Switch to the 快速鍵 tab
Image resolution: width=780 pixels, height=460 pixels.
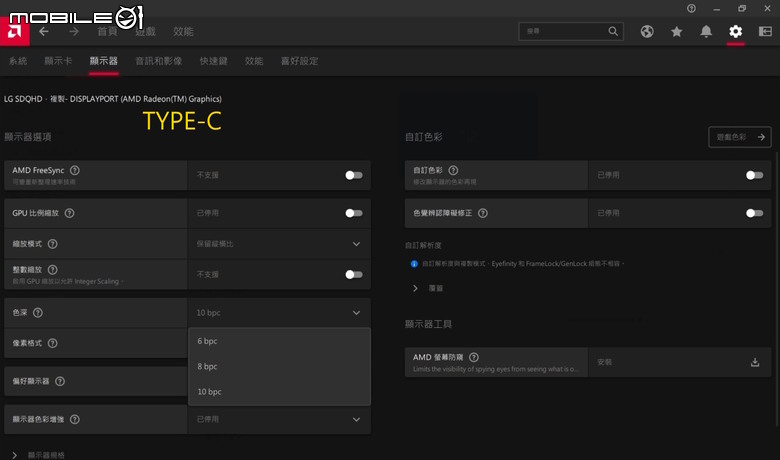pos(213,61)
